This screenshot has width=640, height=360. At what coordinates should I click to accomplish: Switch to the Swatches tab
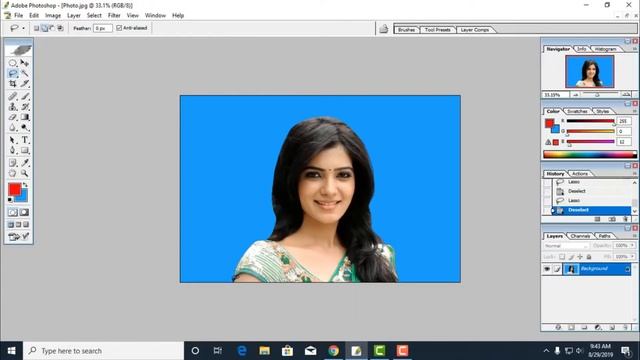coord(578,111)
